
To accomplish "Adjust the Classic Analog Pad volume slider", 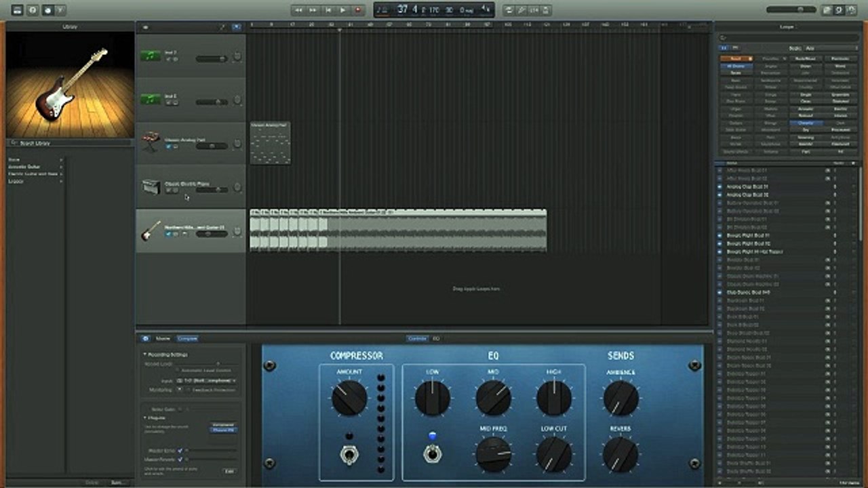I will (212, 146).
